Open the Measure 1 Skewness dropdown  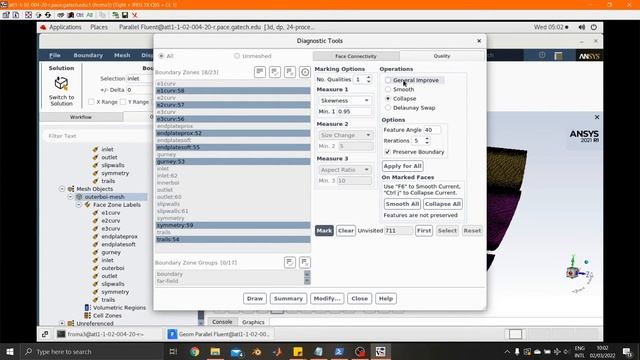345,100
